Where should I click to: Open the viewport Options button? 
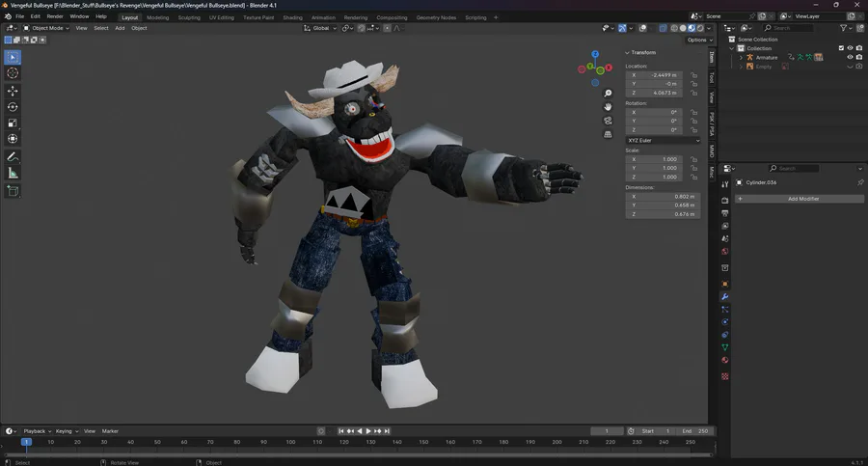(698, 40)
